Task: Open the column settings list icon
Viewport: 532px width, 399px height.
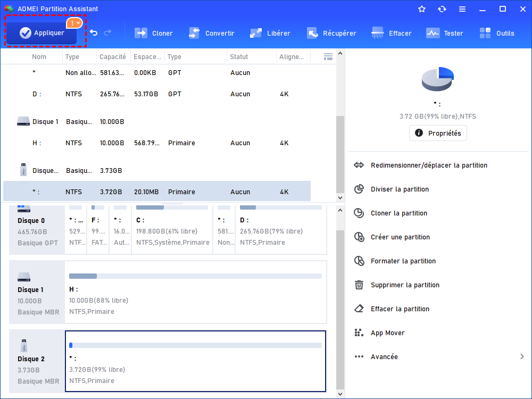Action: [328, 57]
